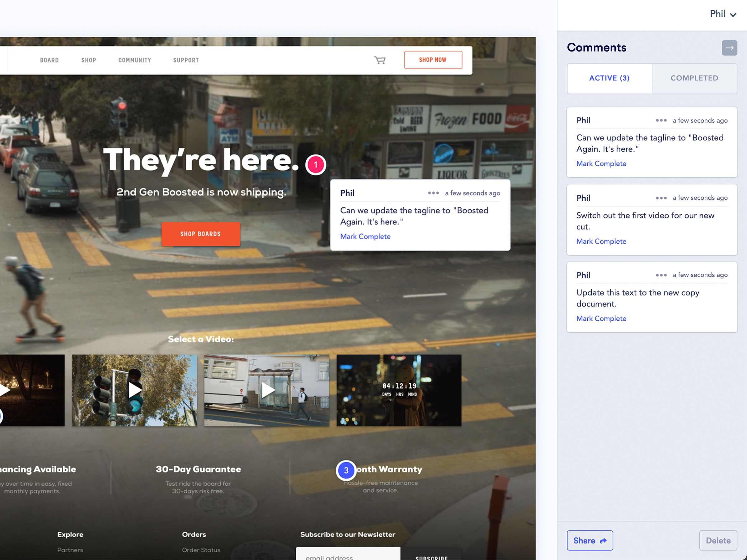Screen dimensions: 747x560
Task: Click the "Comments" panel heading
Action: click(x=596, y=48)
